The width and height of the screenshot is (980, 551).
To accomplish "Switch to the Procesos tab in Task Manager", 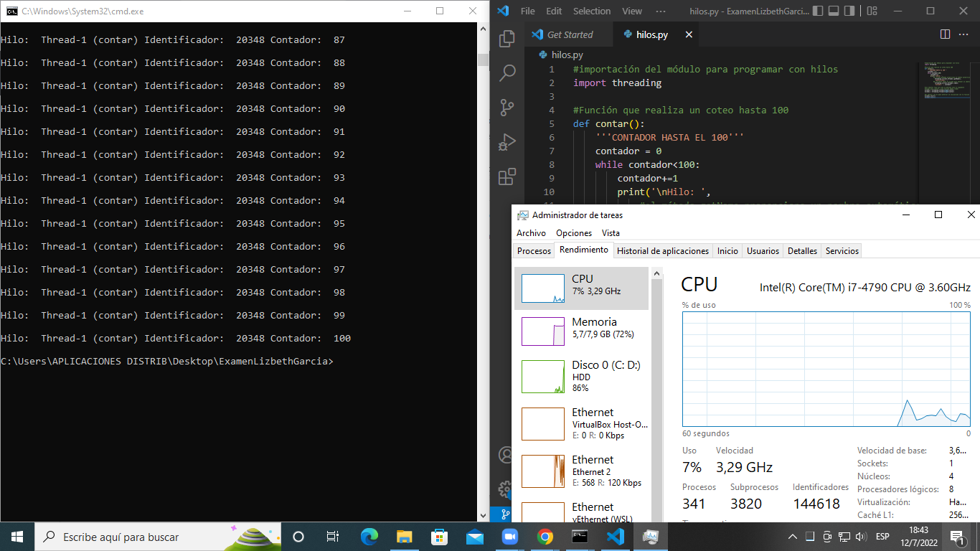I will (534, 251).
